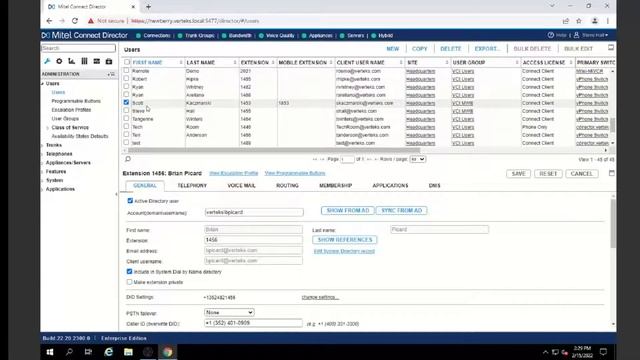Click the magnifier below the users table
This screenshot has width=640, height=360.
[128, 159]
